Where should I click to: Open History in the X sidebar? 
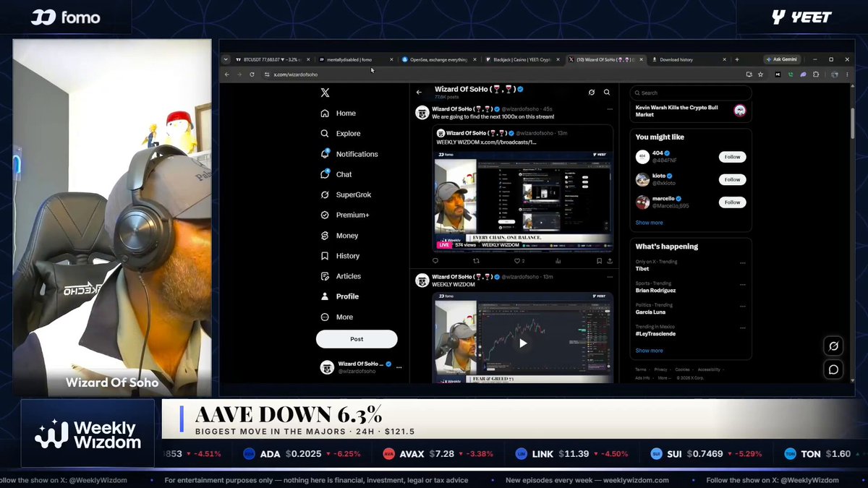[339, 256]
